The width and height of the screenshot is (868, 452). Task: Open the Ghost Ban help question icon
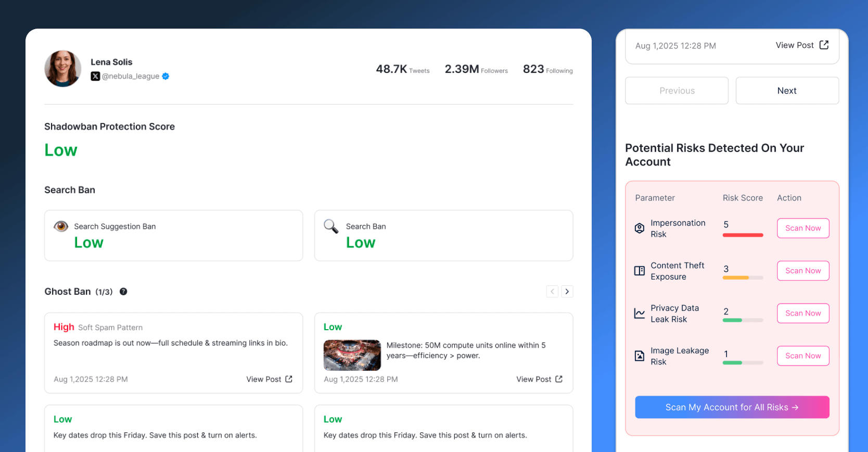[x=123, y=292]
